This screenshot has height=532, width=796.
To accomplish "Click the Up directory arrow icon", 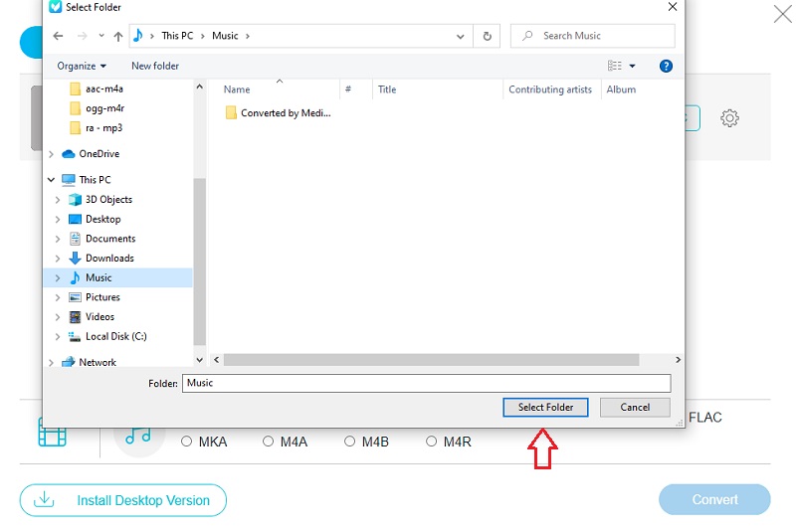I will point(118,36).
